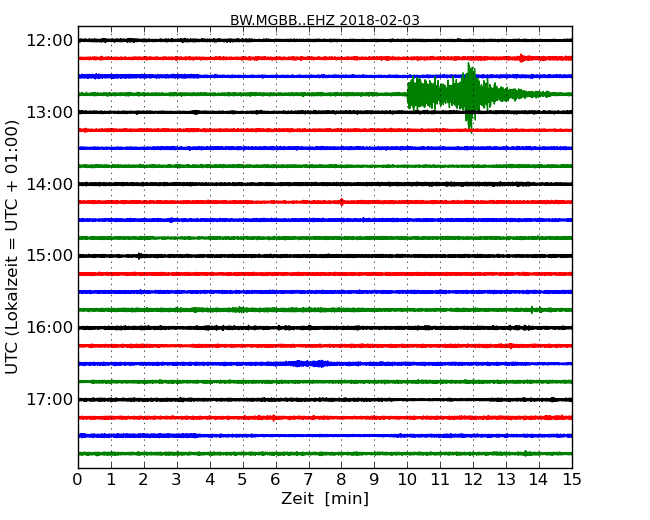Click the 14:00 time label

pos(50,184)
